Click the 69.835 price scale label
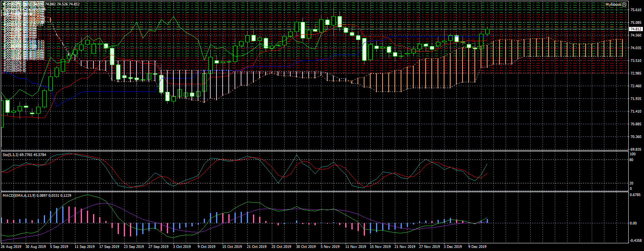644x251 pixels. [x=636, y=150]
